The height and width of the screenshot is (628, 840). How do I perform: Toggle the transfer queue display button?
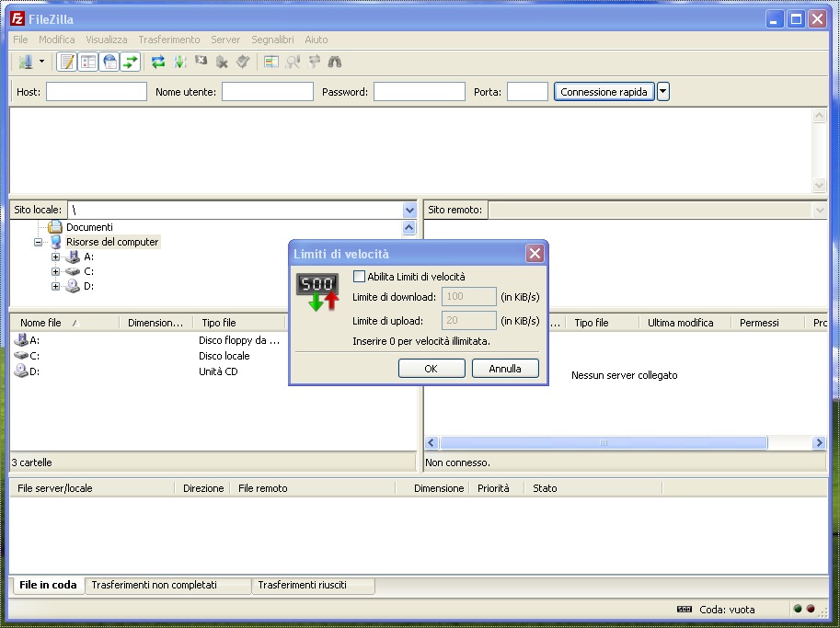[131, 63]
